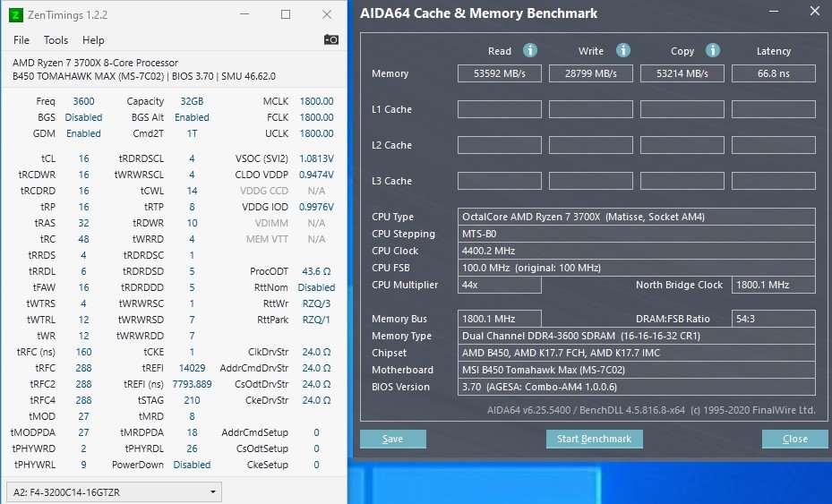Click the Close button in AIDA64
The image size is (832, 504).
click(x=795, y=439)
